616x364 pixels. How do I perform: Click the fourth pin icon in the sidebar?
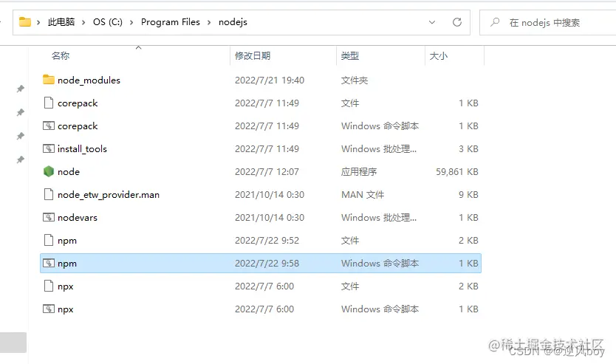[x=21, y=159]
